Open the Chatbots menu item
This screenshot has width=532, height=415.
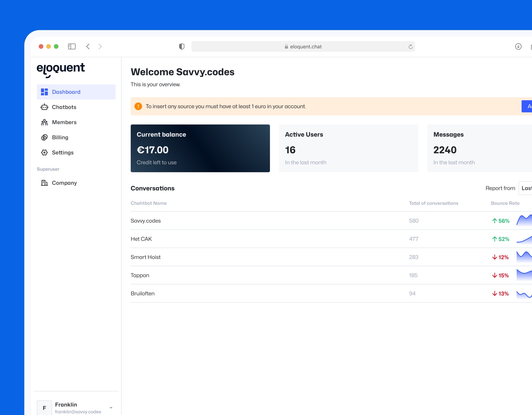pyautogui.click(x=76, y=107)
